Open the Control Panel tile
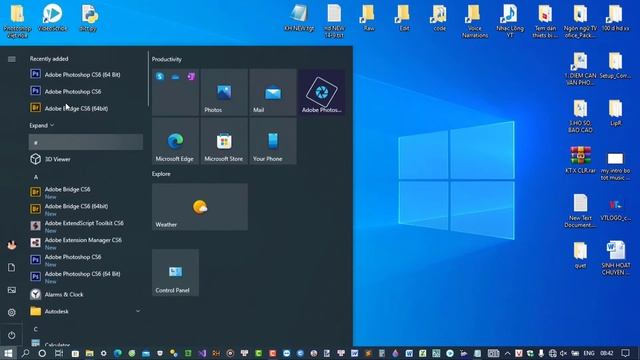The image size is (640, 360). [x=176, y=273]
